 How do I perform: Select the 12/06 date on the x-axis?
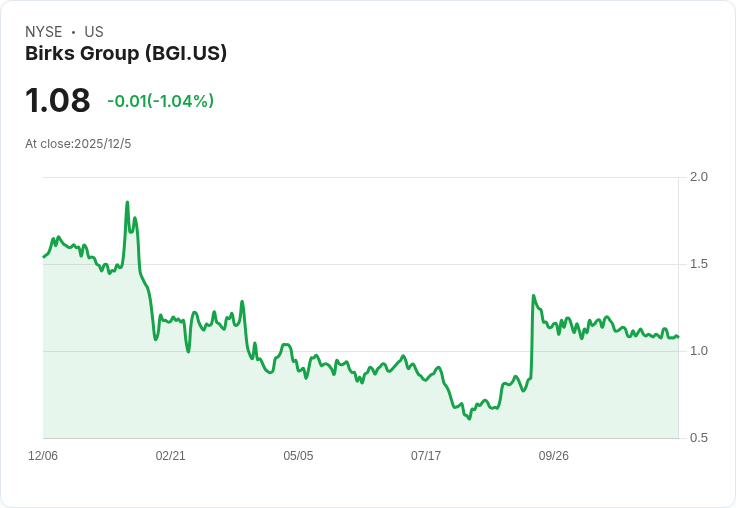[x=43, y=456]
